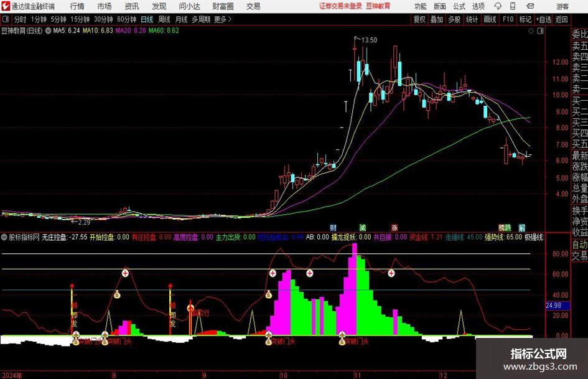
Task: Open the 发现 menu
Action: (159, 6)
